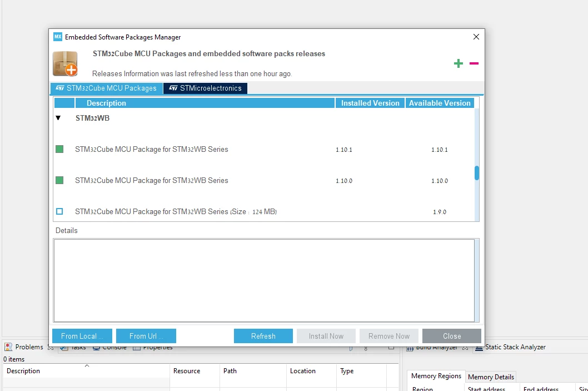Sort Problems view by Description column
The image size is (588, 391).
tap(86, 371)
